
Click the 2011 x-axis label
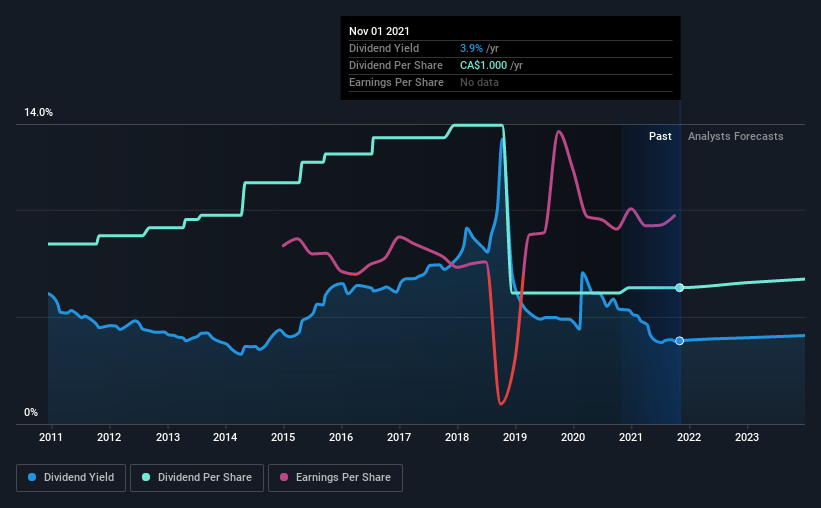(x=51, y=437)
